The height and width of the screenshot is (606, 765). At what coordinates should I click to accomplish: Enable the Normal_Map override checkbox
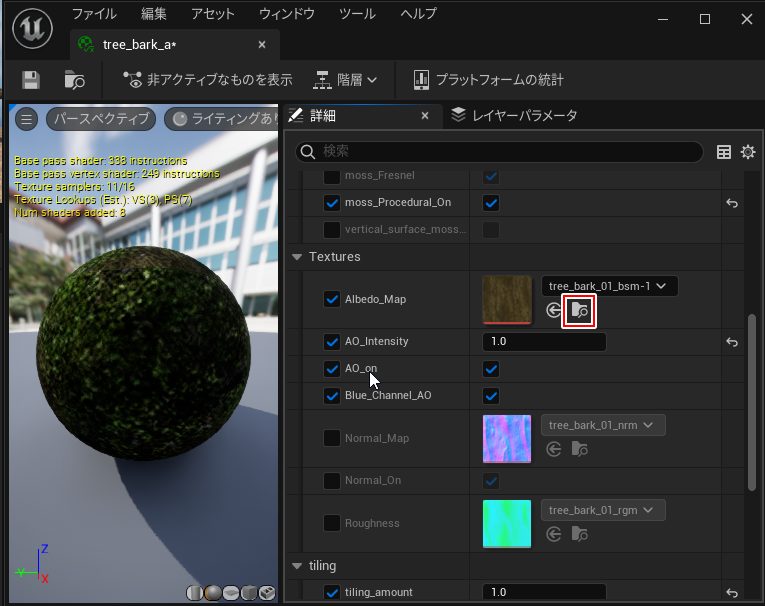pos(332,438)
